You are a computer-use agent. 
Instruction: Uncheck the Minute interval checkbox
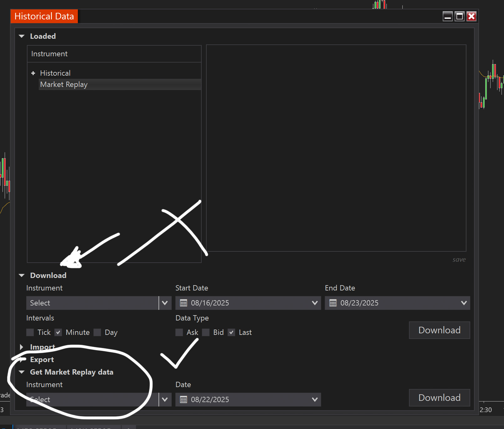click(58, 332)
